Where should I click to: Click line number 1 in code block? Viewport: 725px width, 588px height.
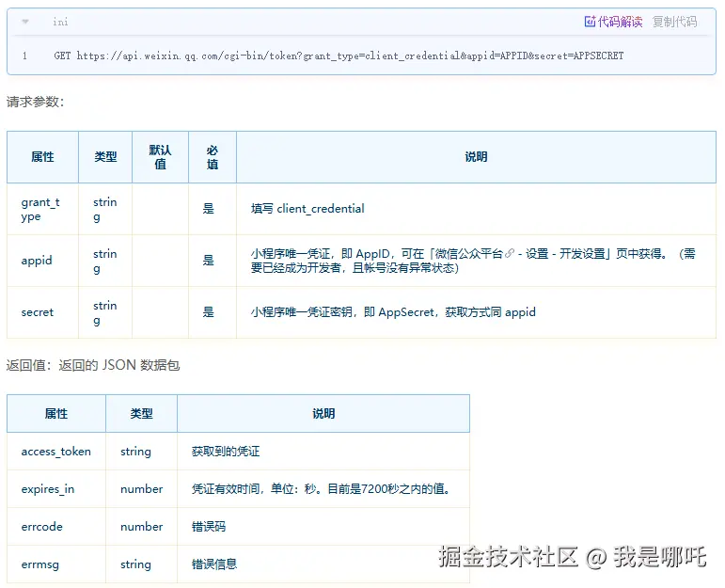click(x=24, y=56)
